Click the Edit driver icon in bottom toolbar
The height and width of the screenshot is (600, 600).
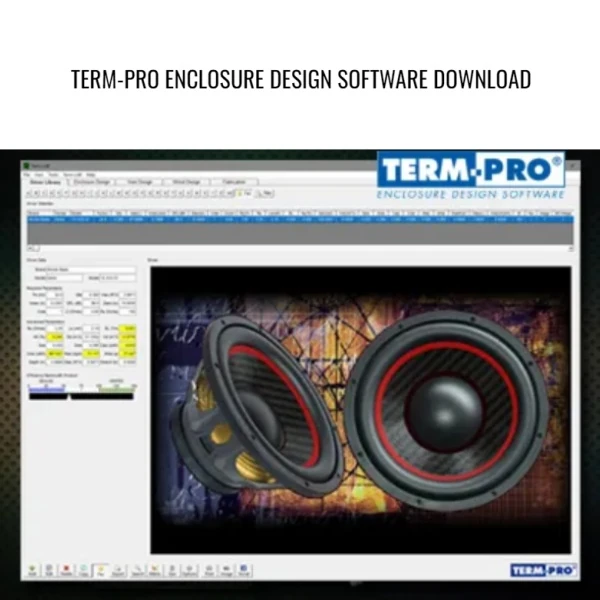click(x=49, y=570)
